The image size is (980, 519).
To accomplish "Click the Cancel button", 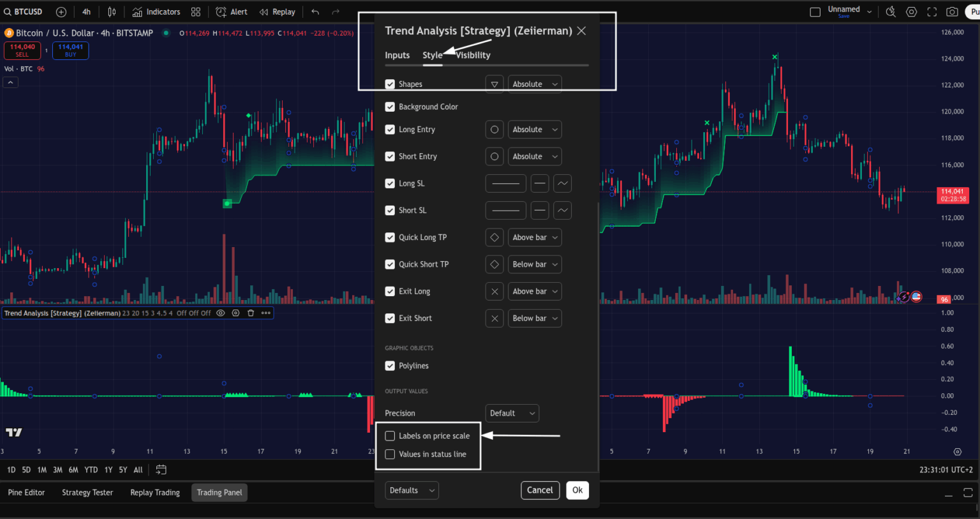I will point(540,490).
